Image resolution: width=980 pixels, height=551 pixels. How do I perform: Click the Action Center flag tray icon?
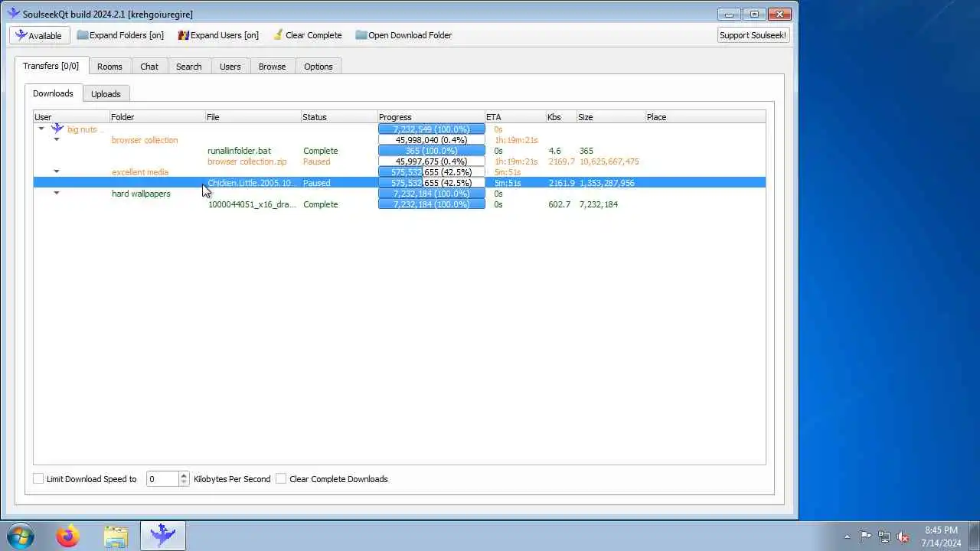(x=865, y=536)
